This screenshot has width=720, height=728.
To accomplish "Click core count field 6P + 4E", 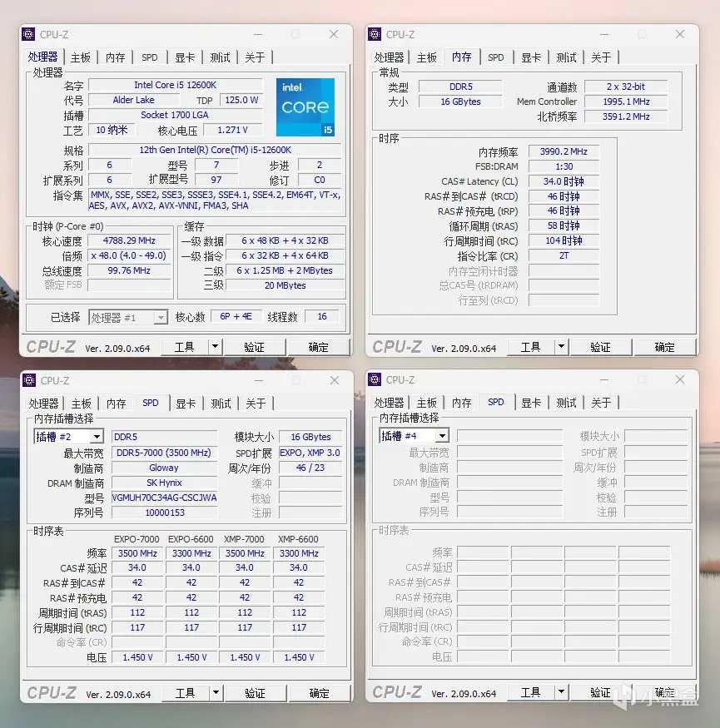I will coord(236,317).
